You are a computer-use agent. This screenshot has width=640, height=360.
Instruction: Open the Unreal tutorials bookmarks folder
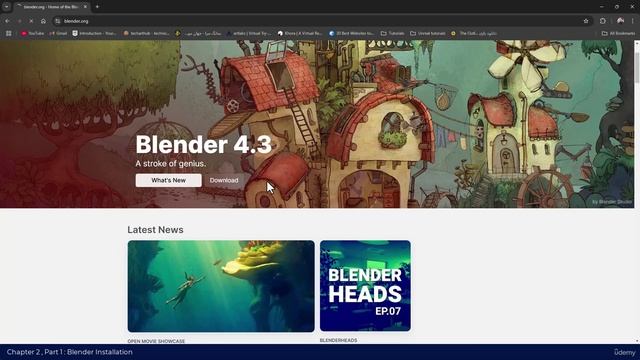pos(428,33)
